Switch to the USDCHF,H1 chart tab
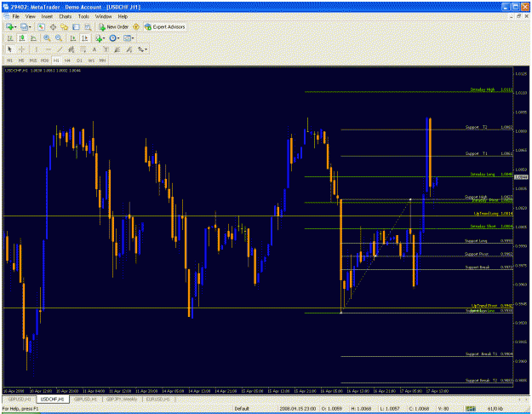This screenshot has height=414, width=532. point(52,400)
